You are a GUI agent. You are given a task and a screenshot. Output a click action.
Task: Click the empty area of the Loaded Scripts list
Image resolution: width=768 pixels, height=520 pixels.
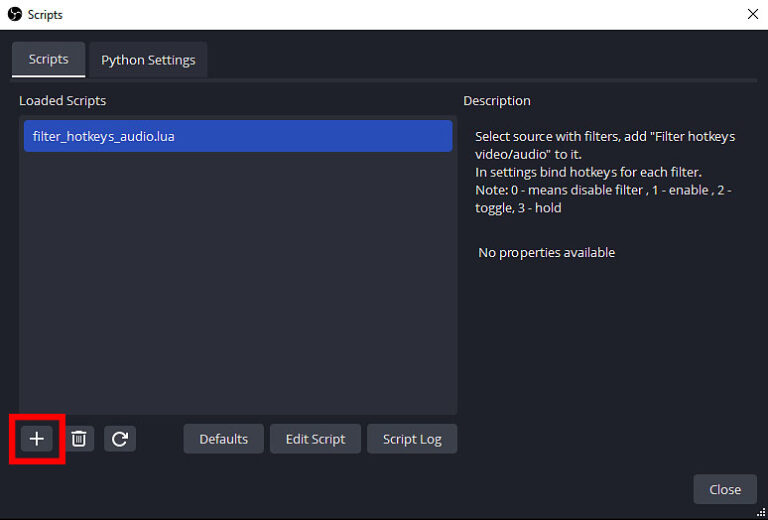pos(238,284)
